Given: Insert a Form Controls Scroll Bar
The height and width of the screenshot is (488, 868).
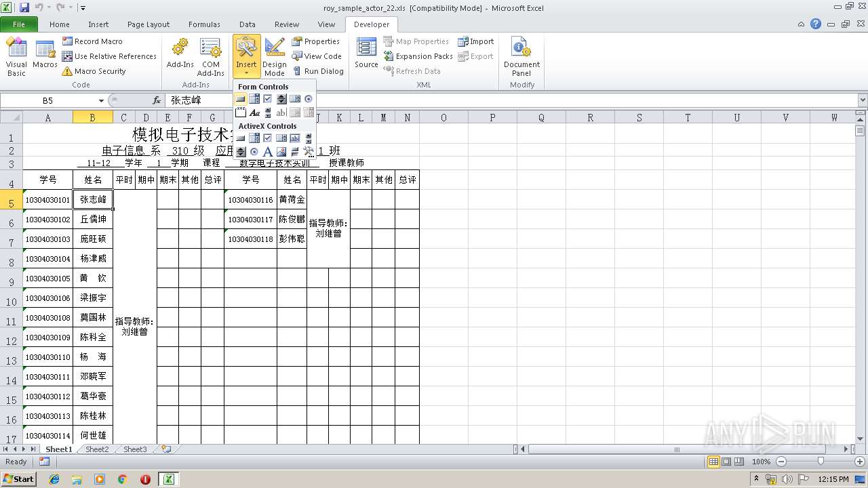Looking at the screenshot, I should [x=268, y=113].
